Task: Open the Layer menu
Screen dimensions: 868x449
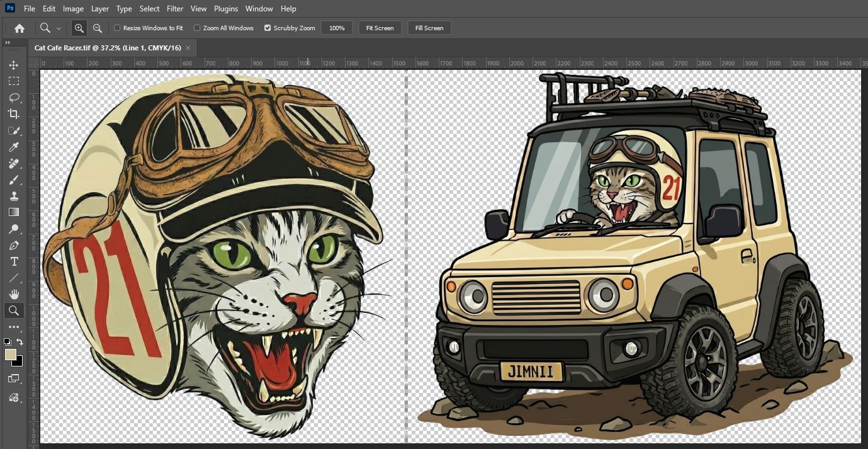Action: (99, 9)
